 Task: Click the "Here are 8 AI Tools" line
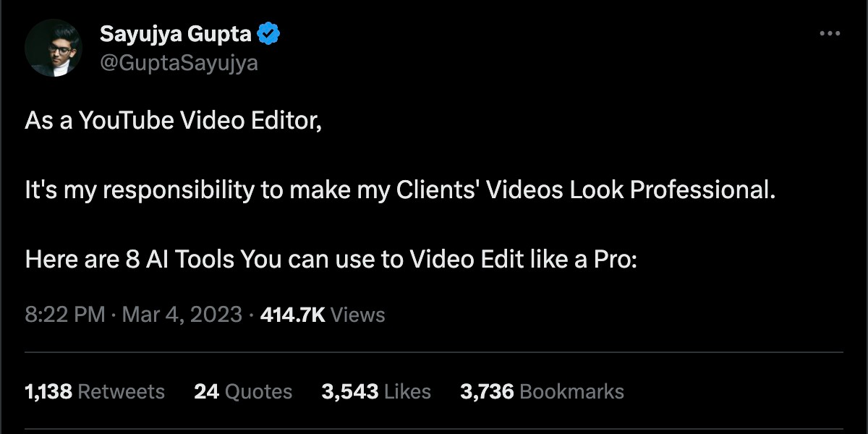(x=331, y=259)
